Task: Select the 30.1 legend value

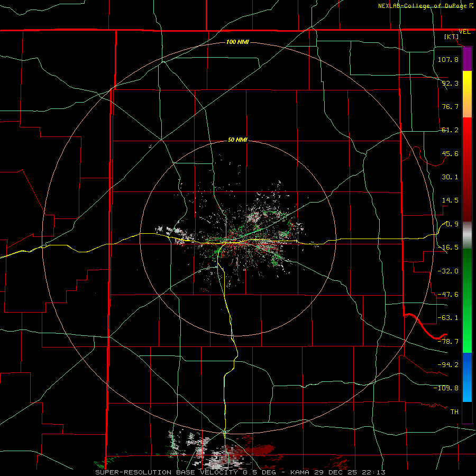Action: click(x=450, y=177)
